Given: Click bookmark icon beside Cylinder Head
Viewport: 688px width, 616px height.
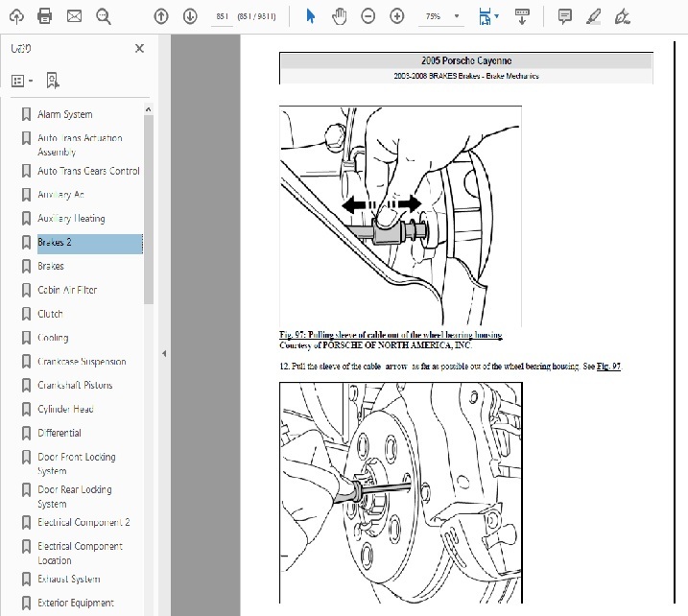Looking at the screenshot, I should coord(26,409).
